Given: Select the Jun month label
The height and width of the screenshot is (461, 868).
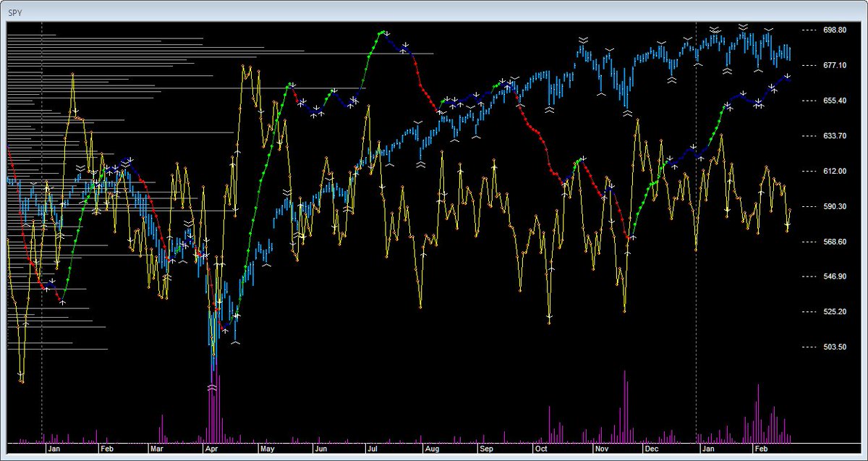Looking at the screenshot, I should tap(320, 449).
